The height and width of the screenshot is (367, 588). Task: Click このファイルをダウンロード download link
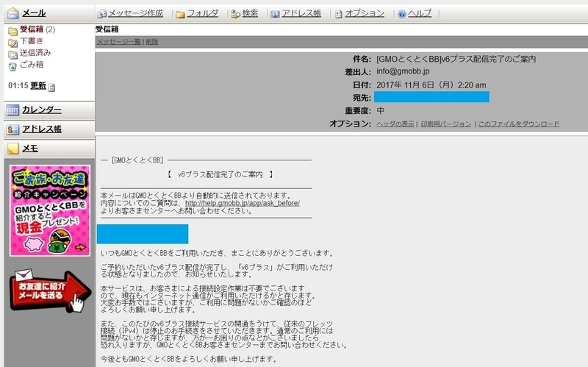click(x=519, y=124)
